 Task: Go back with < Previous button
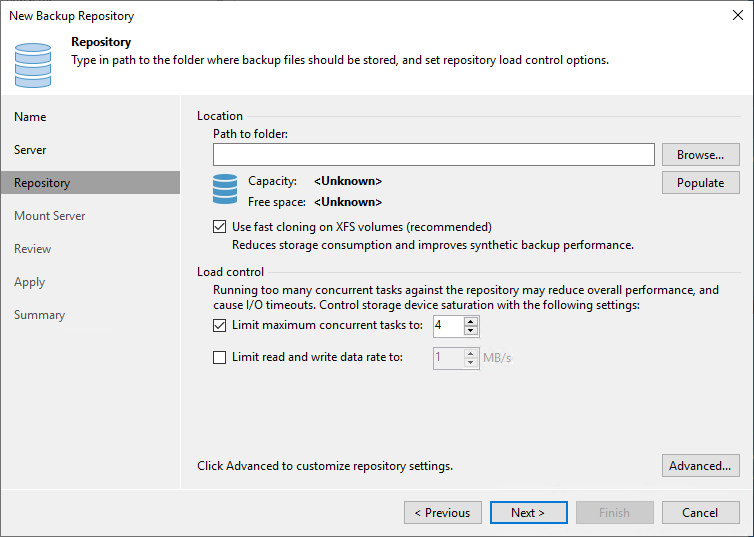click(x=442, y=513)
